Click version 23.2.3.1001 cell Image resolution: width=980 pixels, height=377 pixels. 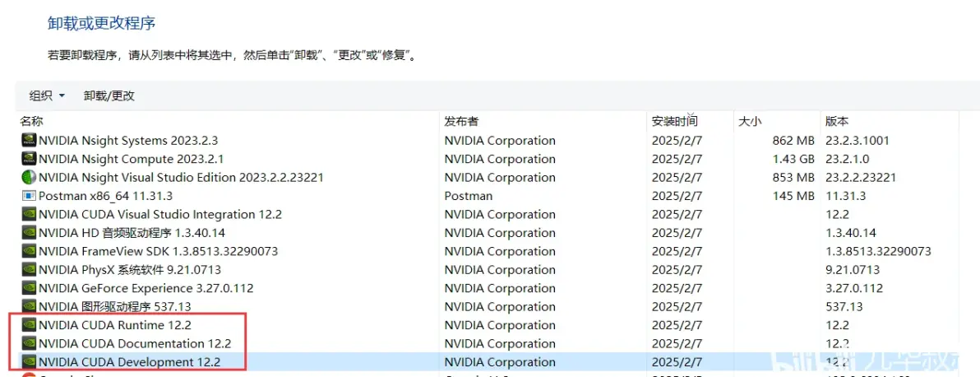click(857, 140)
